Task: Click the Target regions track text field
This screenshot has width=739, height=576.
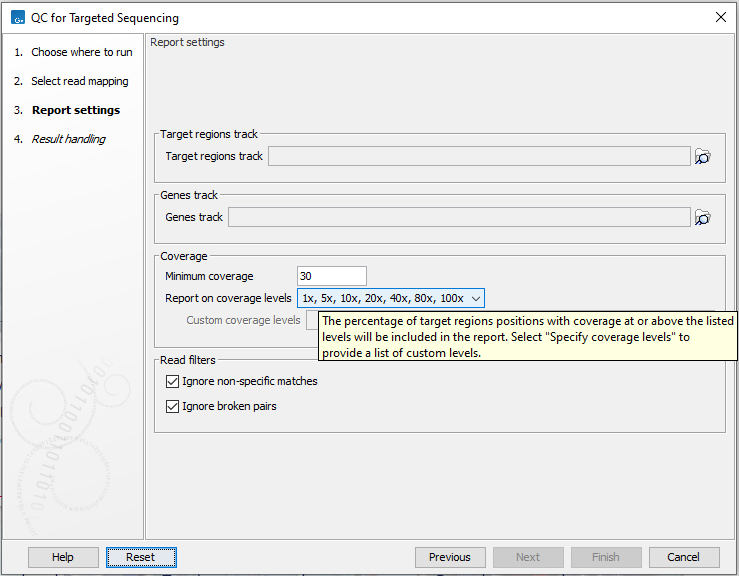Action: click(x=478, y=157)
